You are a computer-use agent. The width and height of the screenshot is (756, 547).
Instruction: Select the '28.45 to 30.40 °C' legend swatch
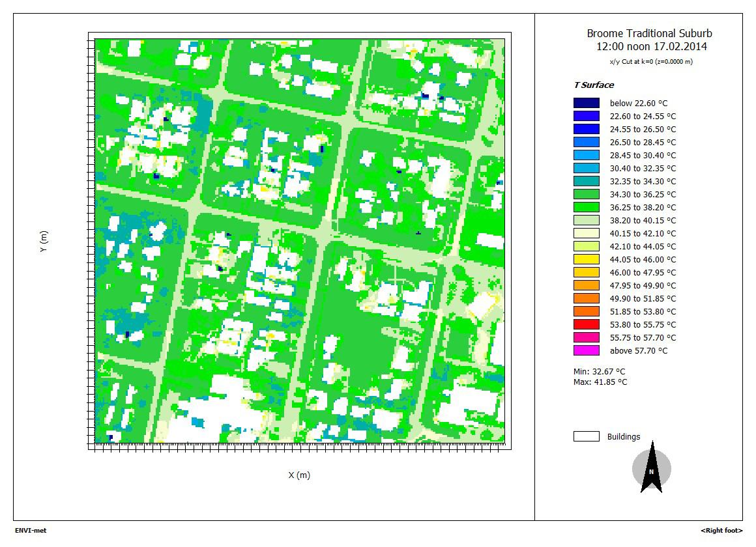click(x=587, y=155)
